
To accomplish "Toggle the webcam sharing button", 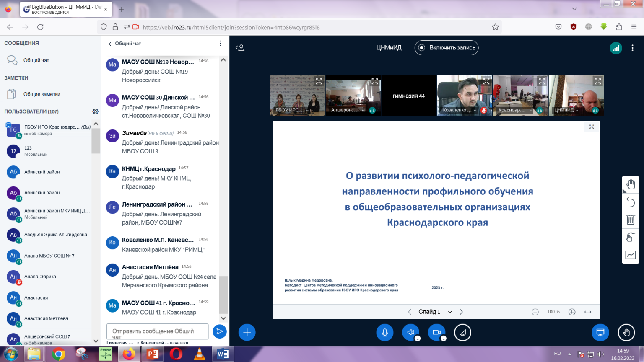I will coord(436,332).
